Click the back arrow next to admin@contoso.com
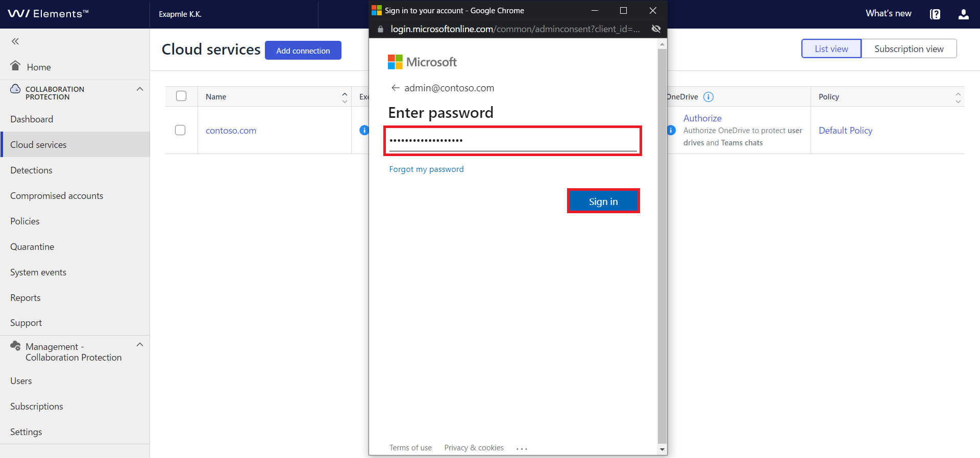 click(395, 88)
